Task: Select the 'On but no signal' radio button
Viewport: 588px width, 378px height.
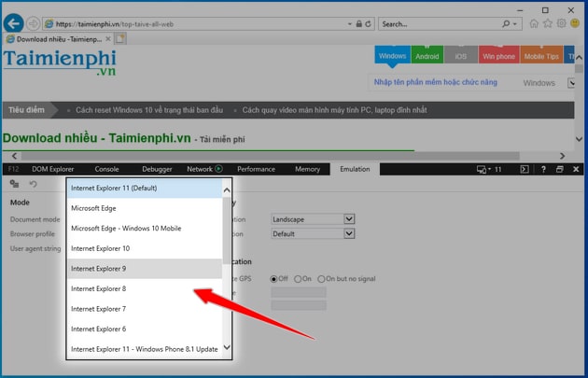Action: click(x=321, y=279)
